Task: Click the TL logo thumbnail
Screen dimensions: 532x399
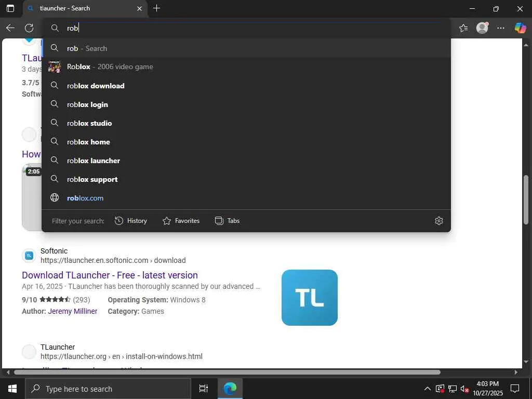Action: coord(310,298)
